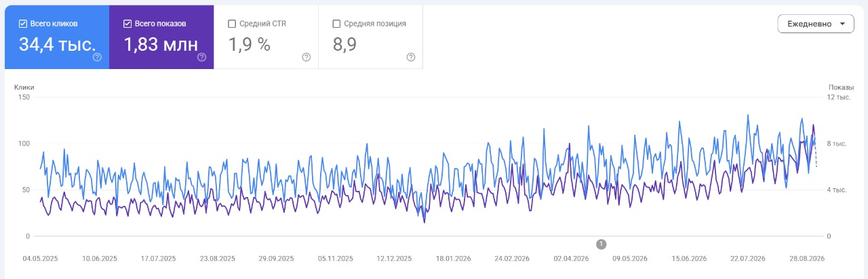Uncheck the Всего показов checkbox
868x279 pixels.
pyautogui.click(x=127, y=24)
